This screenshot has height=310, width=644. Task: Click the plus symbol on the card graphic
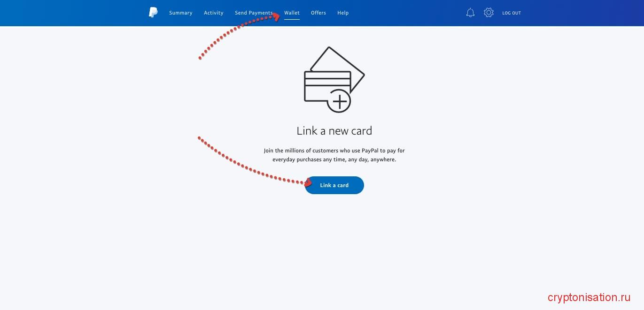(340, 100)
